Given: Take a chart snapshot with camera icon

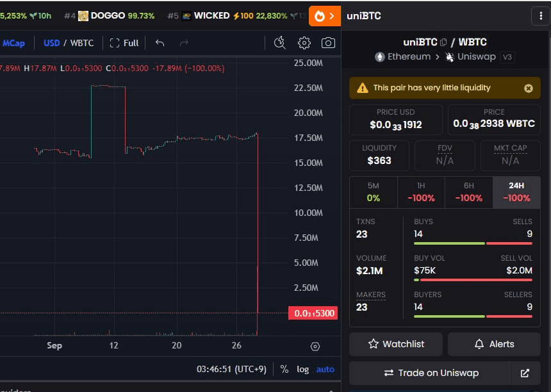Looking at the screenshot, I should pyautogui.click(x=328, y=43).
